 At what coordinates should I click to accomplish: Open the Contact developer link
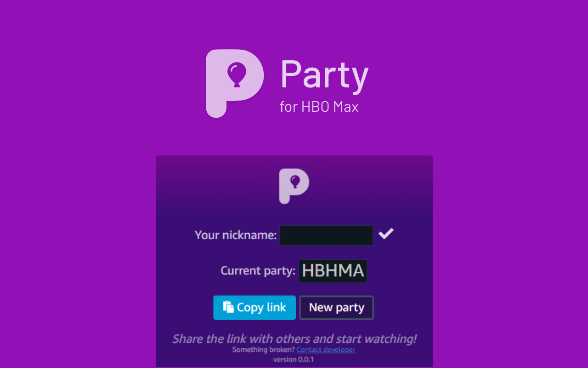[x=326, y=350]
